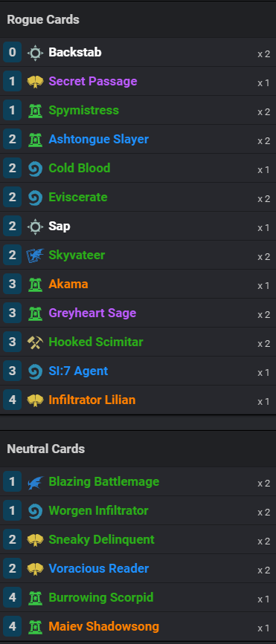Click the x 1 count for Burrowing Scorpid
This screenshot has height=644, width=276.
coord(263,599)
